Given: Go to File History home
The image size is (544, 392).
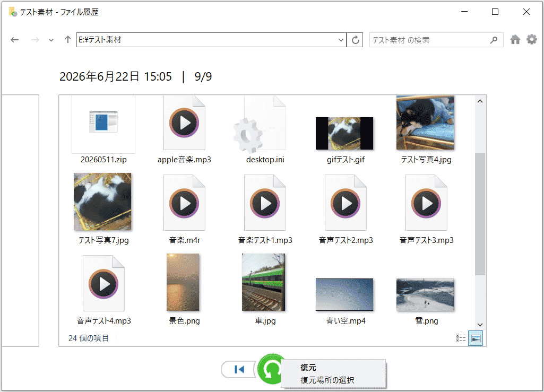Looking at the screenshot, I should point(515,40).
